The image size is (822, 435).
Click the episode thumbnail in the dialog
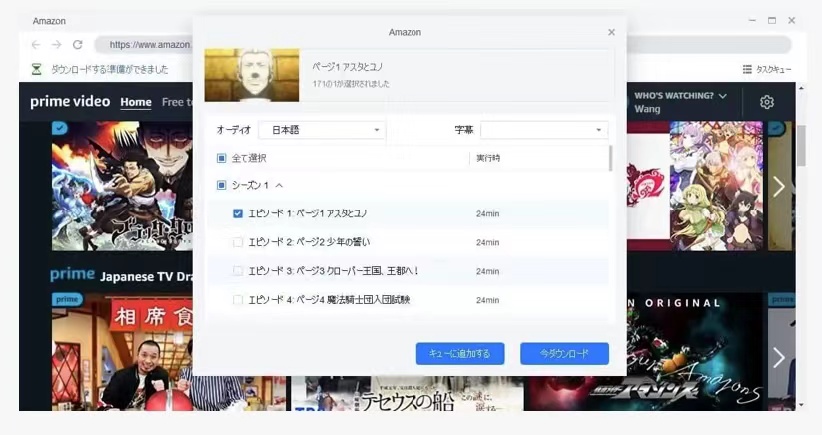pos(252,75)
